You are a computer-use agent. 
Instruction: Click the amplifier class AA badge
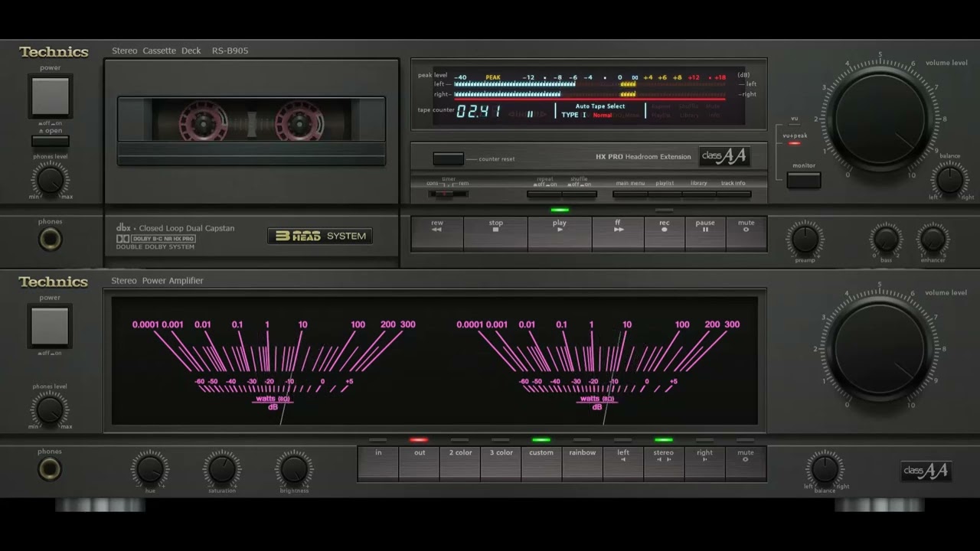tap(926, 471)
